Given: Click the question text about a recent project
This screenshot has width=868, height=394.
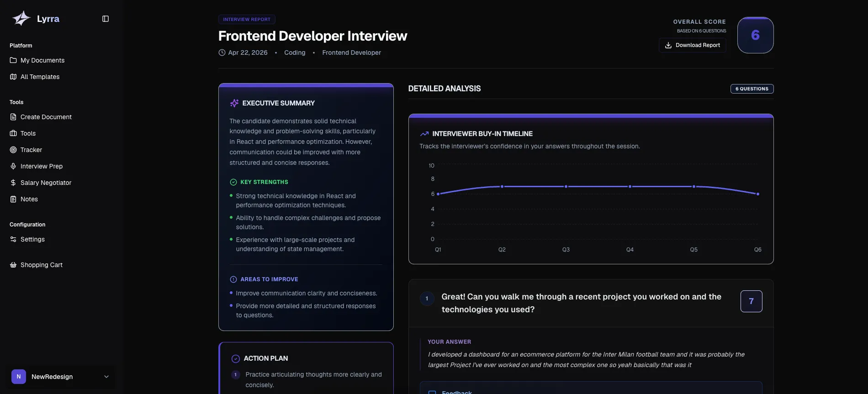Looking at the screenshot, I should click(581, 303).
